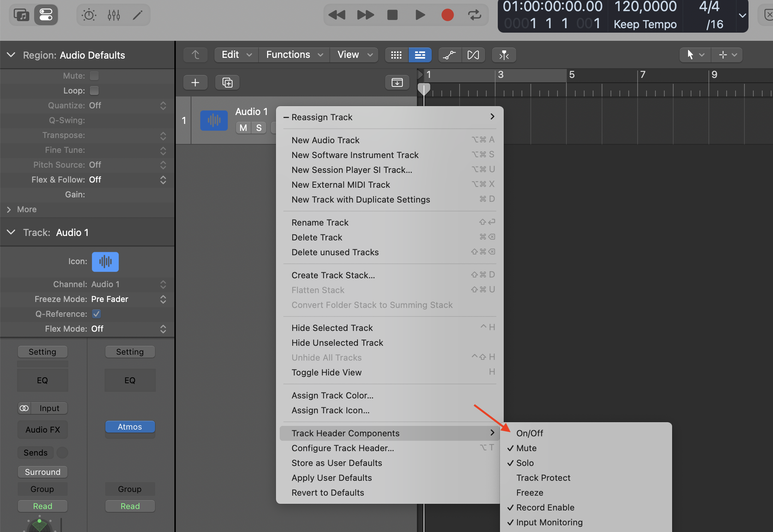Click the playhead marker at bar 1
Viewport: 773px width, 532px height.
coord(424,89)
